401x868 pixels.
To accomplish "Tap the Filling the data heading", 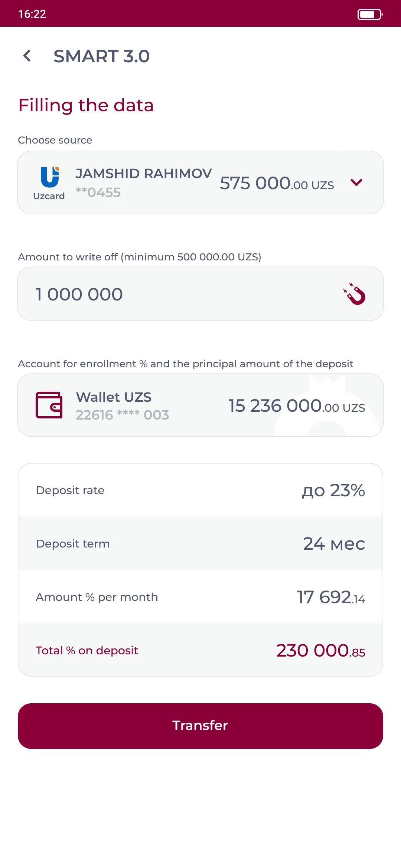I will coord(86,105).
